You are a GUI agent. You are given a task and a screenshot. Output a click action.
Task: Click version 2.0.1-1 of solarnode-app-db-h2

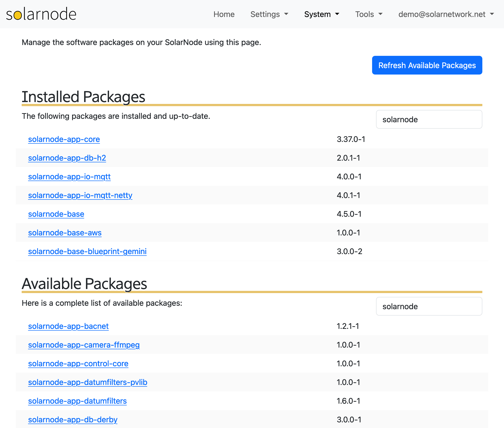pyautogui.click(x=348, y=158)
